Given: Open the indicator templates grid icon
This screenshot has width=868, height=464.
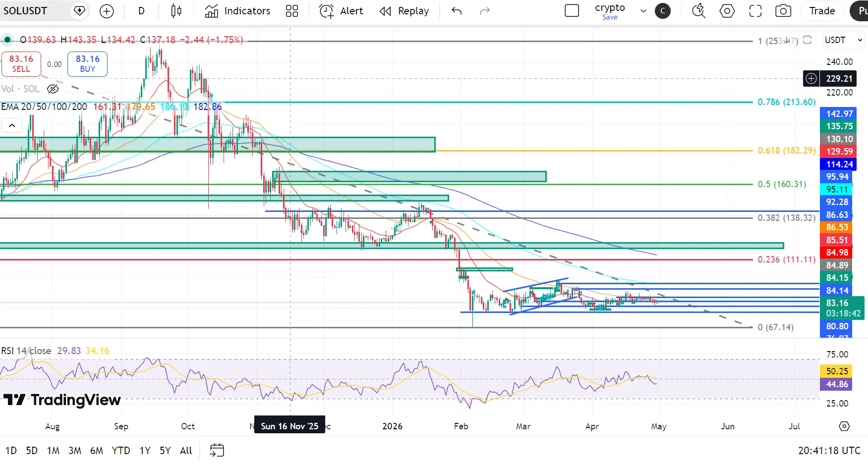Looking at the screenshot, I should 292,11.
